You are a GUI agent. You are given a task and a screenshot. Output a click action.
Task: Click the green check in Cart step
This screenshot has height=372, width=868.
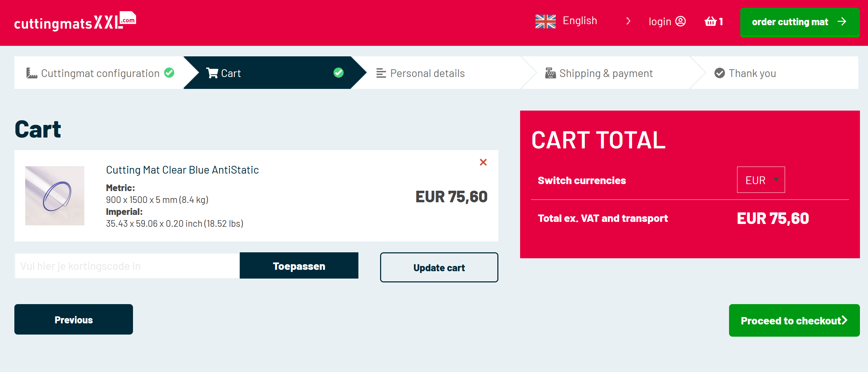point(338,73)
